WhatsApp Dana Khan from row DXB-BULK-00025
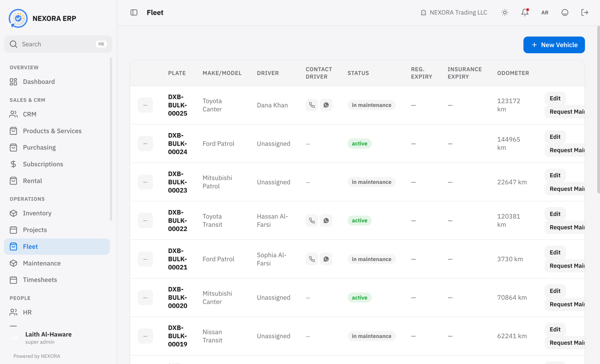This screenshot has height=364, width=600. 326,105
